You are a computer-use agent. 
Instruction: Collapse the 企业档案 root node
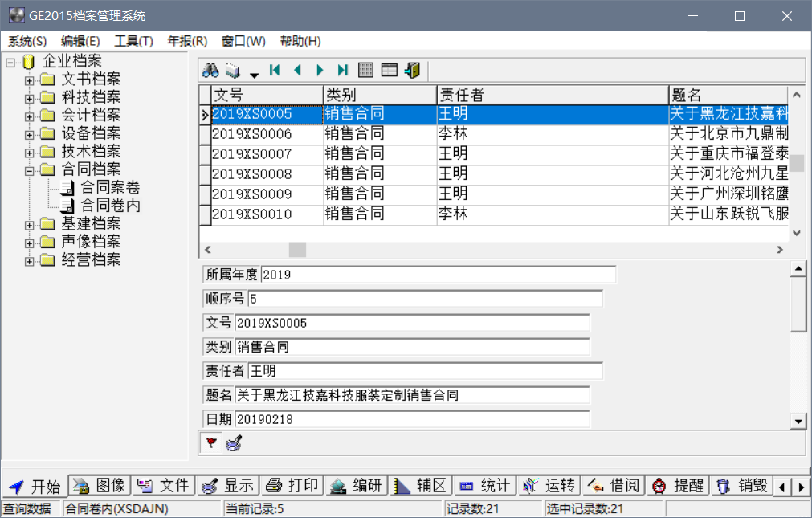(10, 63)
